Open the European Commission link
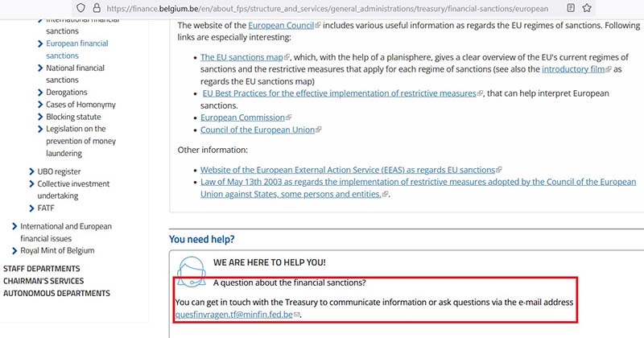644x338 pixels. click(x=242, y=117)
